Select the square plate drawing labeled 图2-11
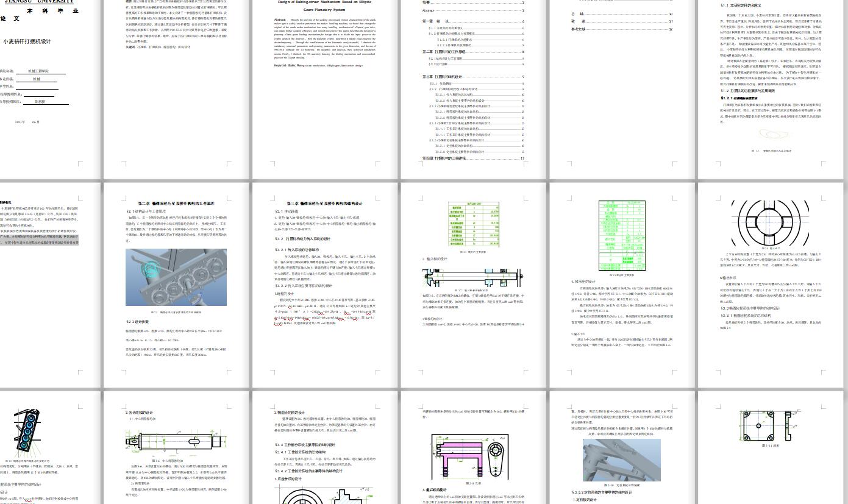This screenshot has width=848, height=504. pos(769,425)
